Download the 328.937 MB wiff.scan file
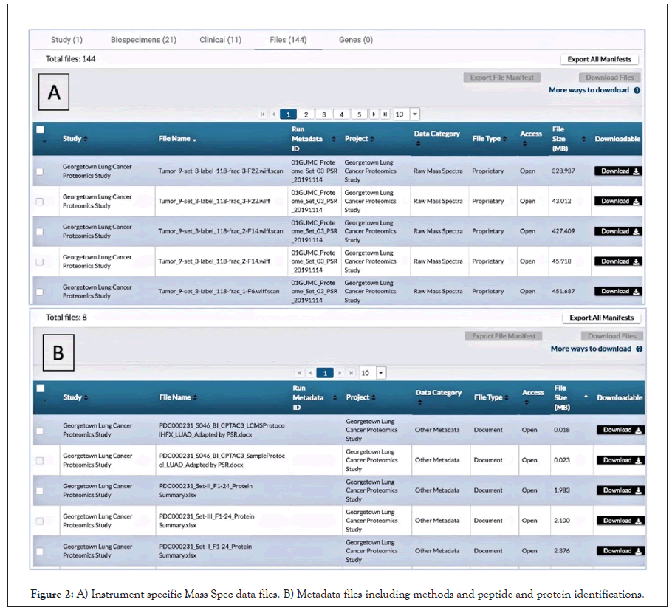This screenshot has height=616, width=672. pyautogui.click(x=619, y=171)
